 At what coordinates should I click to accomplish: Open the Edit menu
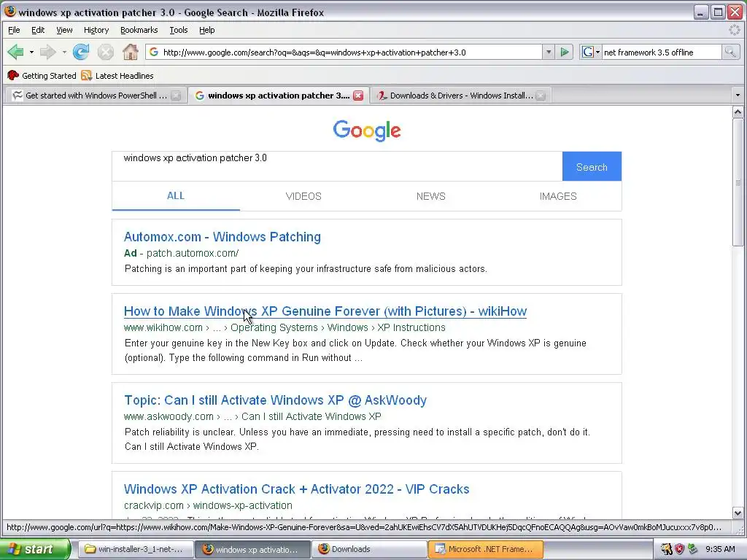pyautogui.click(x=38, y=30)
